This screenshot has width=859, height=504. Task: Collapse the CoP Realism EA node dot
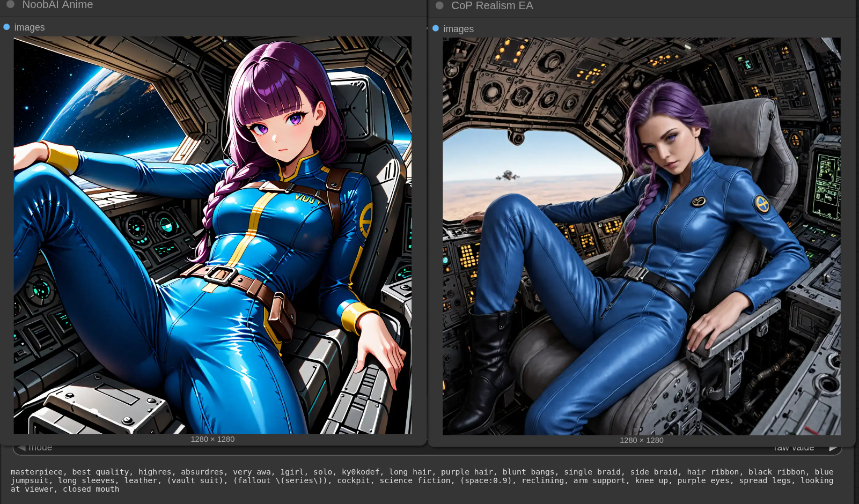(439, 5)
